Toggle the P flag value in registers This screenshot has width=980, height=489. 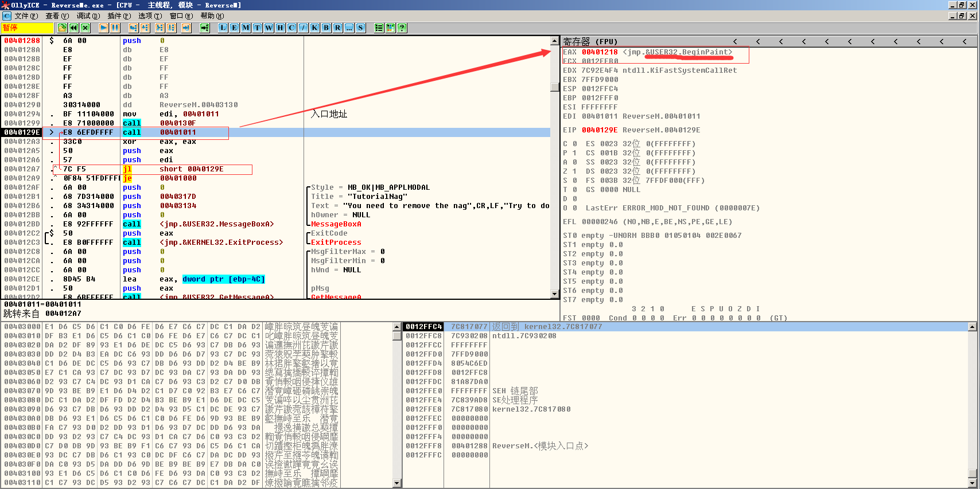pos(575,153)
